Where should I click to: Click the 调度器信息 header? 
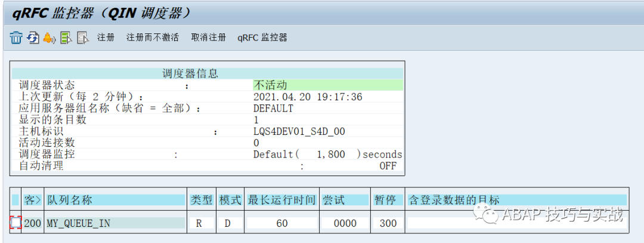[190, 74]
